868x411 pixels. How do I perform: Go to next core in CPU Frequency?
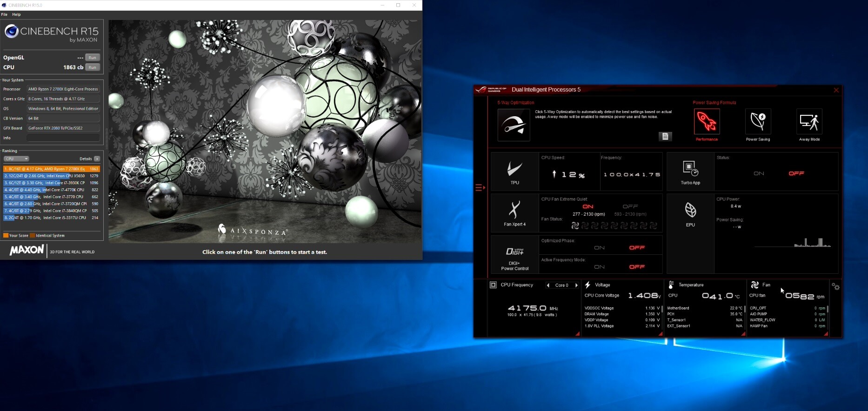[576, 285]
